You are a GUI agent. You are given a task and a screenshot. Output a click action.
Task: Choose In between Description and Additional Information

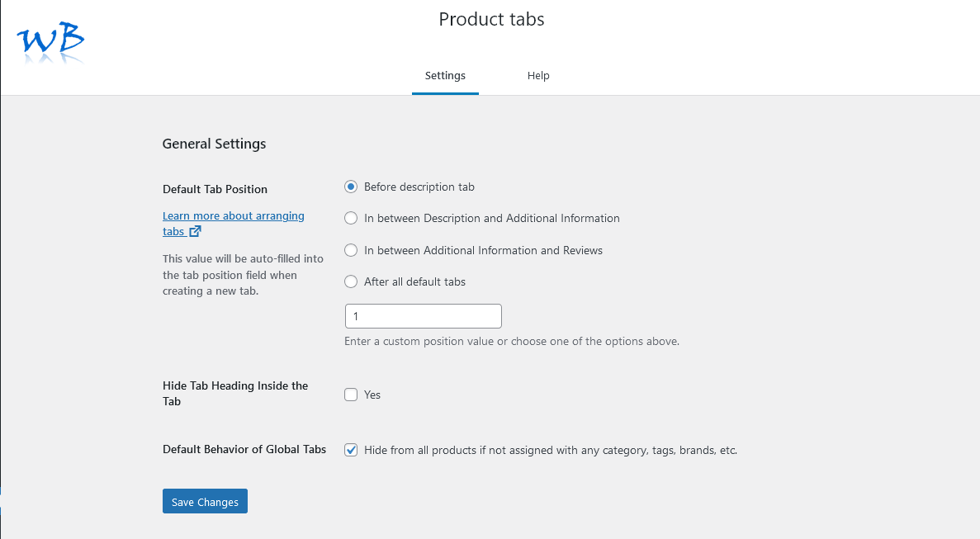351,219
